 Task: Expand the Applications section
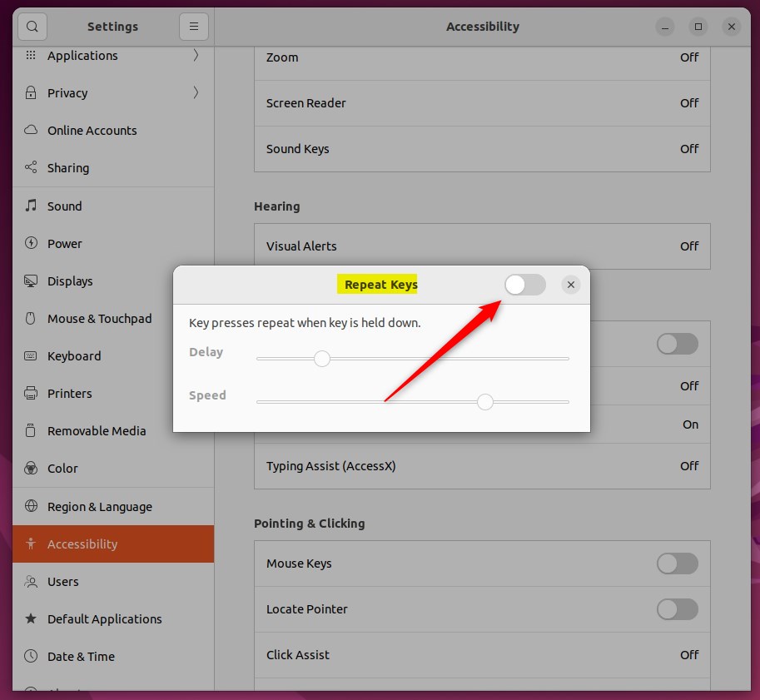coord(195,56)
